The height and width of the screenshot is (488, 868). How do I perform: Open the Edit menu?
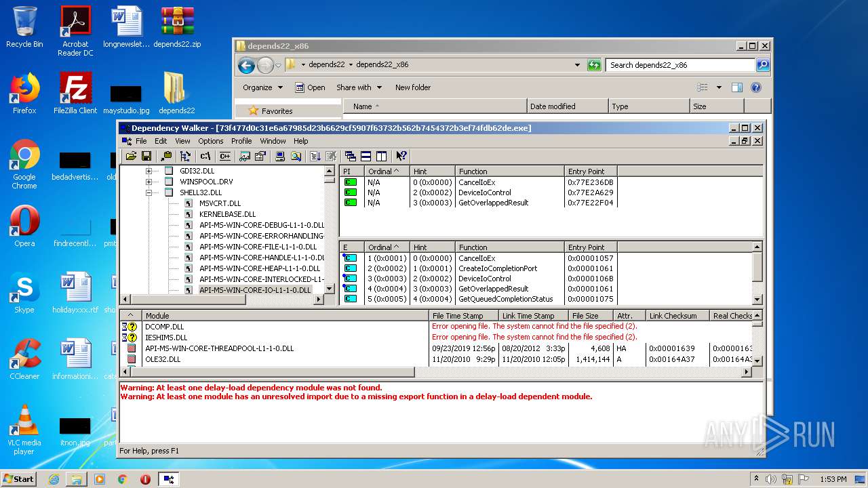pyautogui.click(x=161, y=141)
